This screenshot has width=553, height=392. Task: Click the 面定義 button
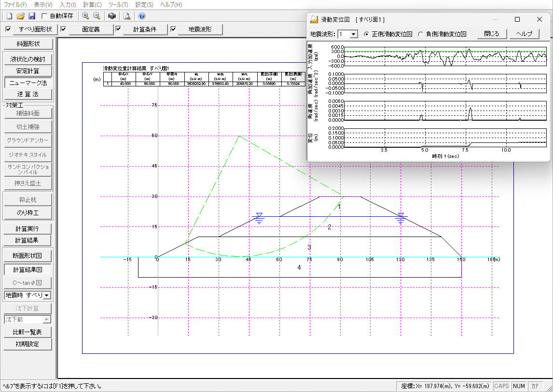click(x=91, y=29)
